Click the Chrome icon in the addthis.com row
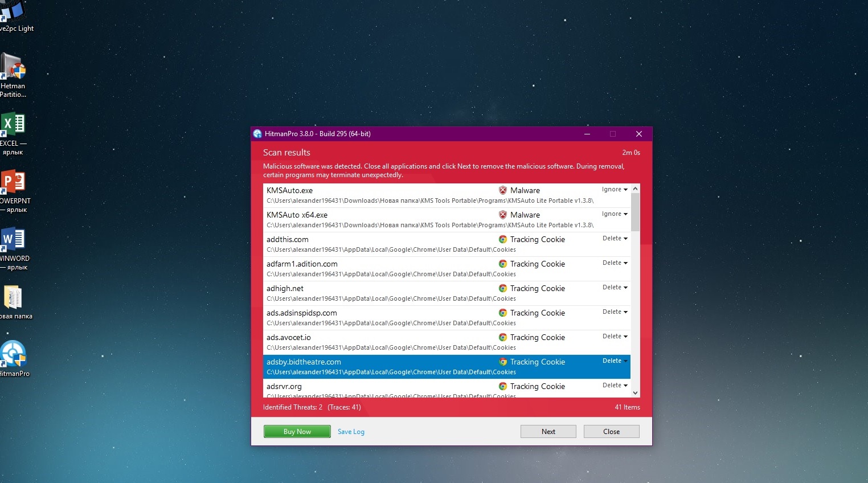The height and width of the screenshot is (483, 868). pyautogui.click(x=503, y=239)
